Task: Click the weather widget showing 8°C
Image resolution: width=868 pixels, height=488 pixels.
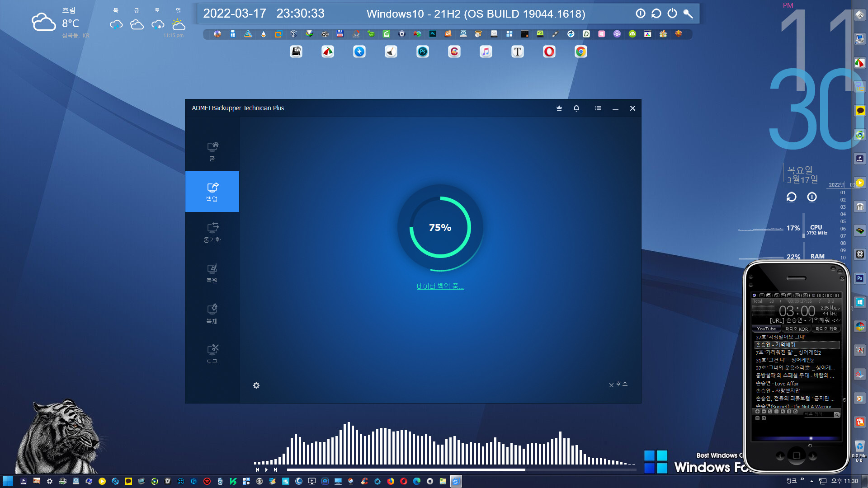Action: (x=61, y=23)
